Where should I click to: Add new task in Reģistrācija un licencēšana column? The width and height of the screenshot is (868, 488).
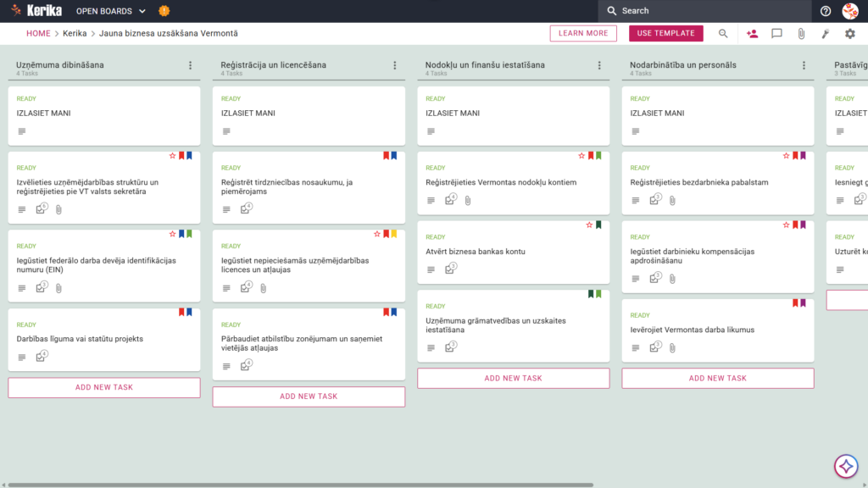tap(309, 396)
